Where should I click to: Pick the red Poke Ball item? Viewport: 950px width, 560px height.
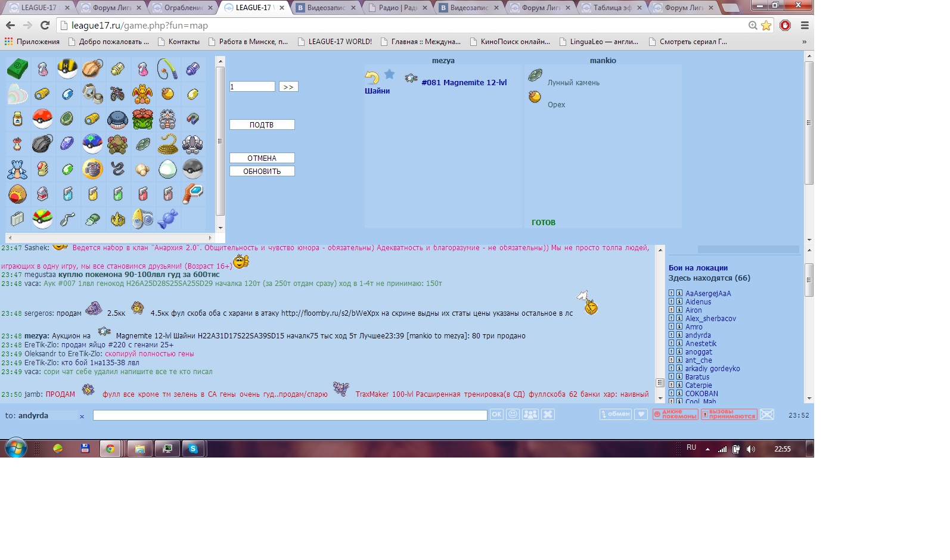tap(42, 119)
